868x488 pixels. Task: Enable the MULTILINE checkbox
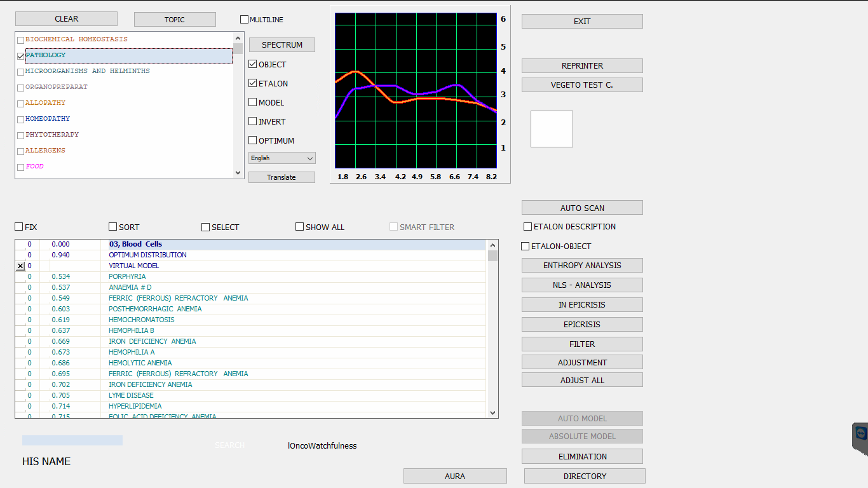[x=244, y=20]
